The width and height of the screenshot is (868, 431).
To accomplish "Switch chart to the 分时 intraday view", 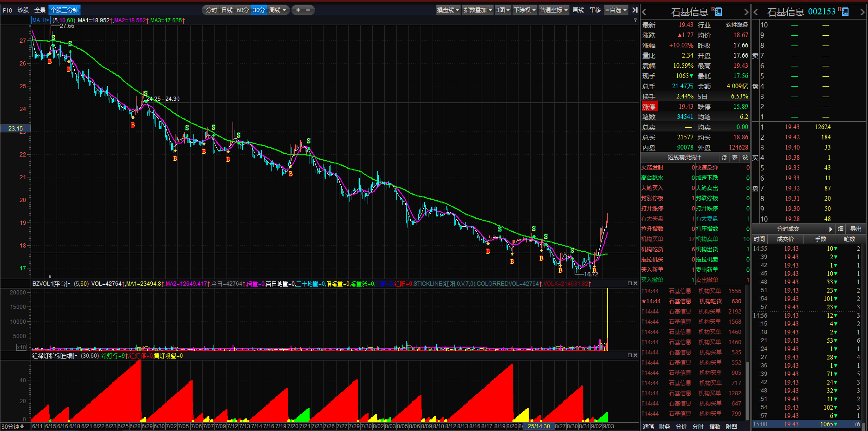I will tap(212, 10).
